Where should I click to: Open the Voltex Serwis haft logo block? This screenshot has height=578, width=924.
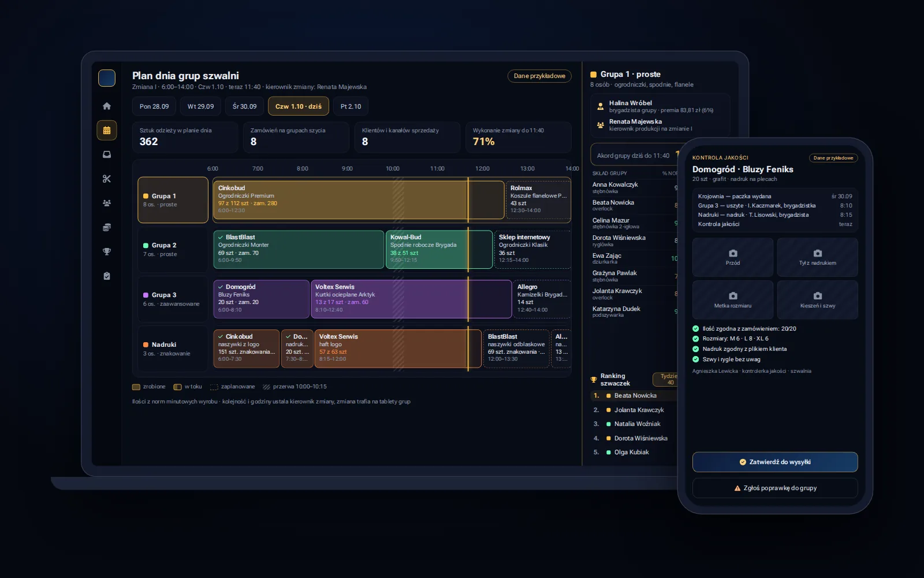(x=398, y=349)
